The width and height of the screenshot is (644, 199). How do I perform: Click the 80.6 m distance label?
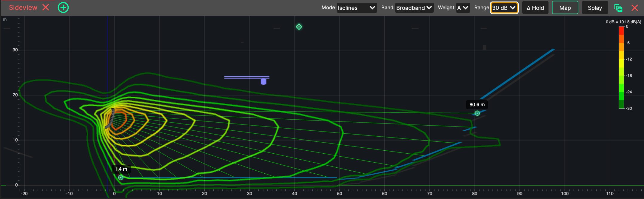click(x=477, y=105)
